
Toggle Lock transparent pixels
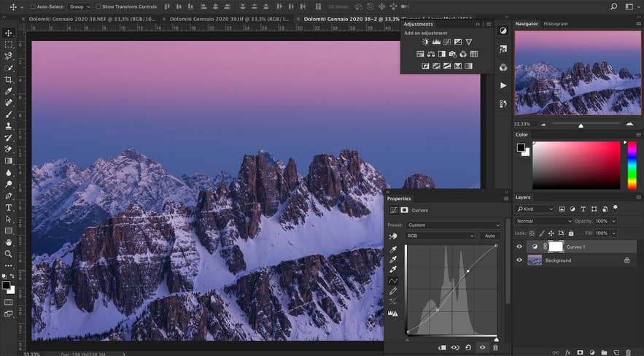coord(532,233)
